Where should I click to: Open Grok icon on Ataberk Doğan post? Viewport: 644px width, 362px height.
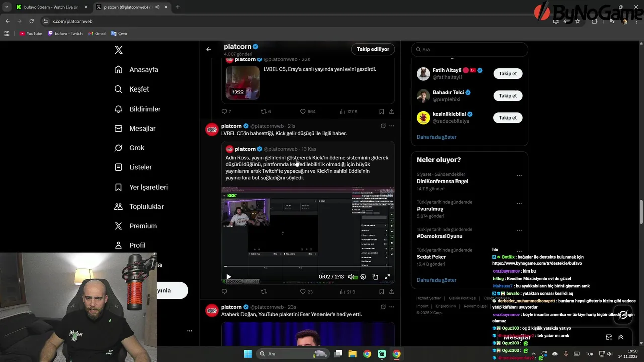pos(383,307)
